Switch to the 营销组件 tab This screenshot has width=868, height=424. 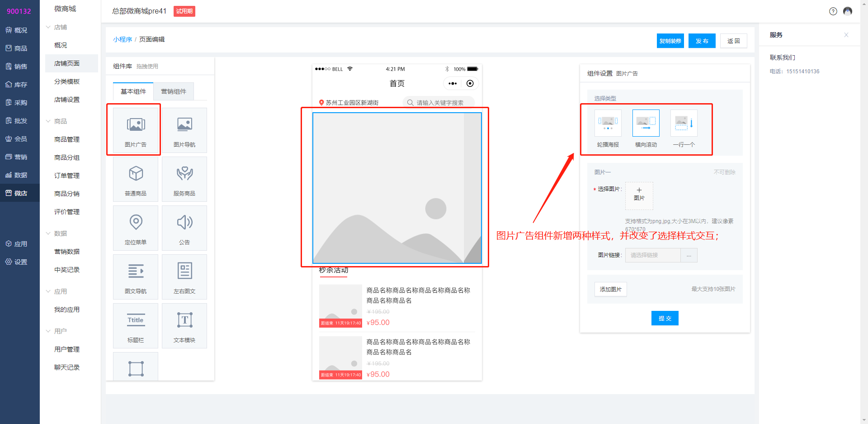(x=174, y=91)
